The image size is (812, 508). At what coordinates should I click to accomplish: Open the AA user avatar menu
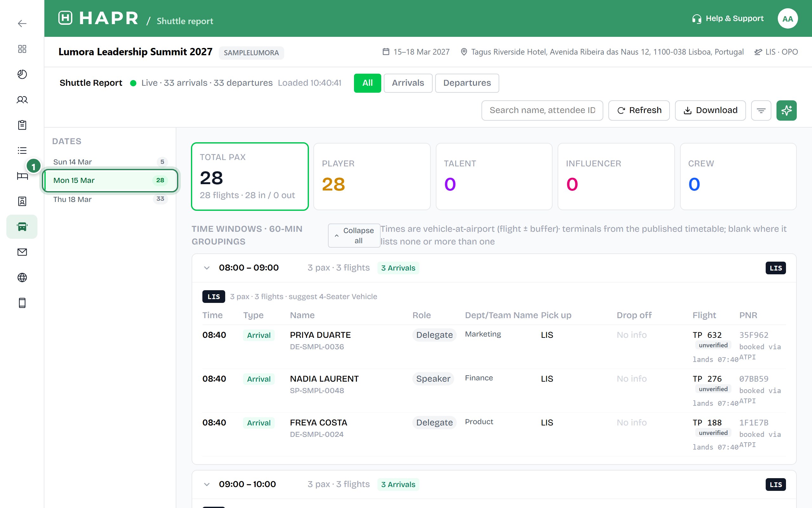[788, 18]
